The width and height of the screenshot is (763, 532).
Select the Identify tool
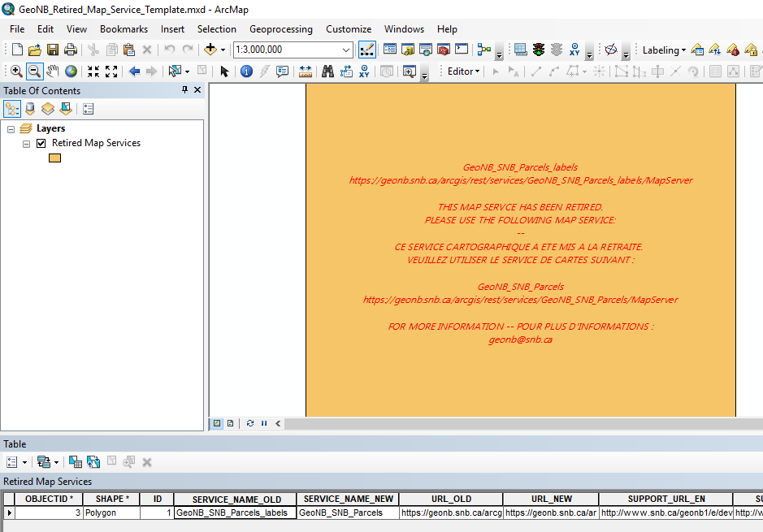(x=247, y=71)
